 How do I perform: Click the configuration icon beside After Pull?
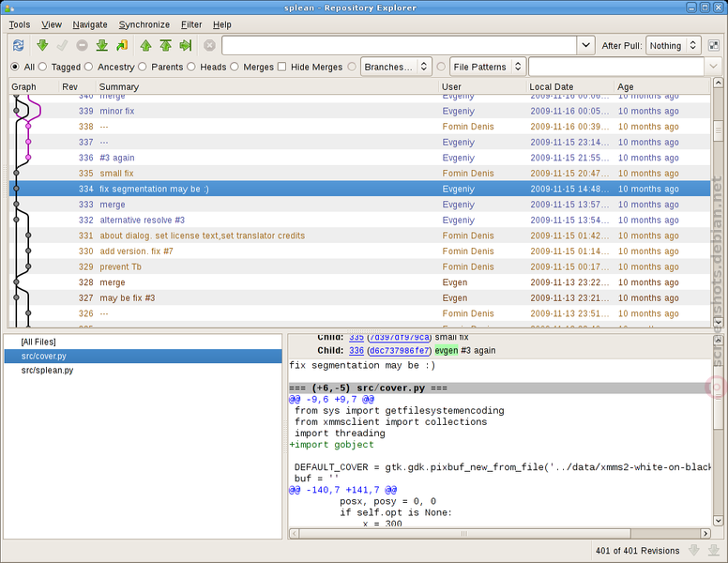pos(714,45)
